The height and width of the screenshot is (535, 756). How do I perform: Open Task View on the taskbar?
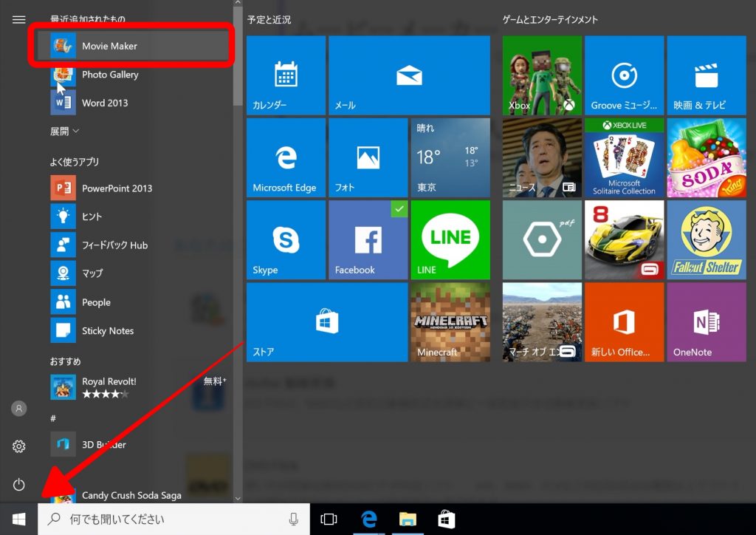[x=329, y=519]
